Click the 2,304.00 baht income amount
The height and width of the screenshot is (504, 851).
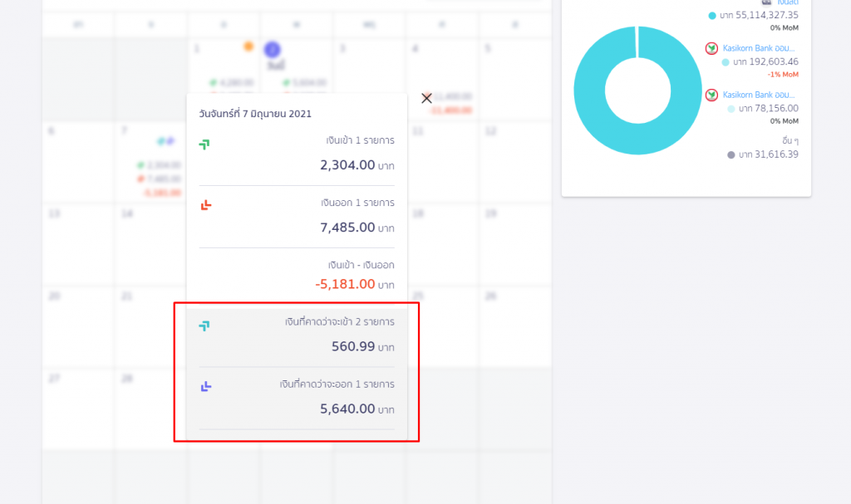pyautogui.click(x=347, y=165)
